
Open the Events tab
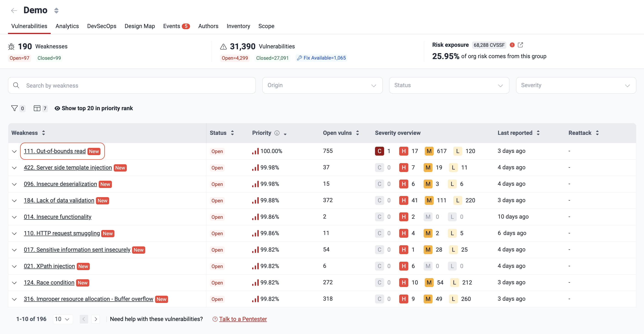(x=172, y=26)
